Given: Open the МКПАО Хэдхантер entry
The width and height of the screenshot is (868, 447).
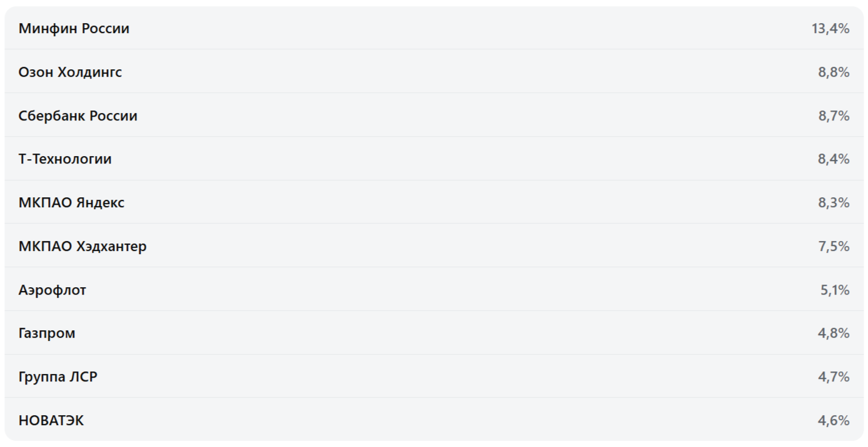Looking at the screenshot, I should pos(82,247).
